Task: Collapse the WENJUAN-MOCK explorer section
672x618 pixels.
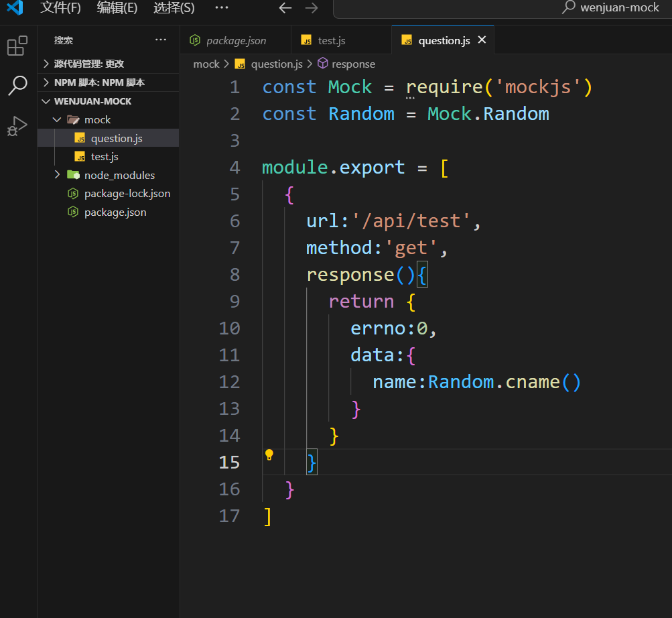Action: (109, 101)
